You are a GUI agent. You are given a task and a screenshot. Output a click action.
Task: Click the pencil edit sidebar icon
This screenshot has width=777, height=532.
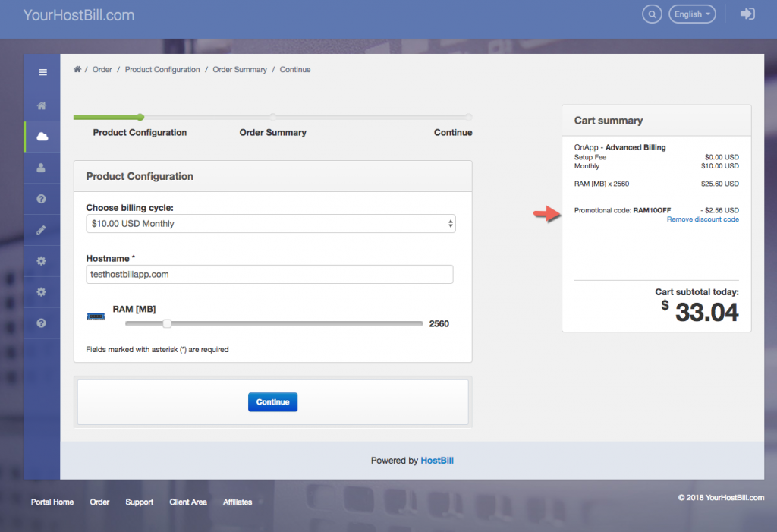(41, 230)
